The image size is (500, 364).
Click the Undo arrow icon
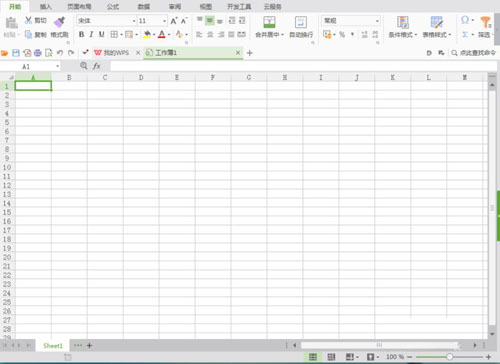[60, 53]
